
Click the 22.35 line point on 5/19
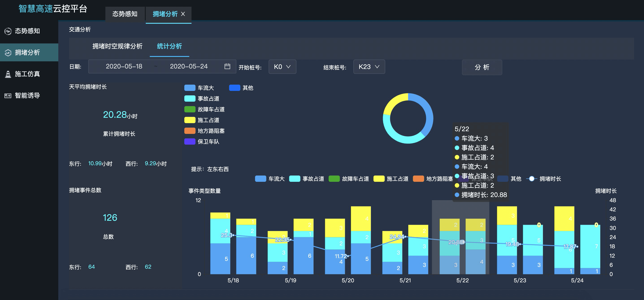[291, 240]
